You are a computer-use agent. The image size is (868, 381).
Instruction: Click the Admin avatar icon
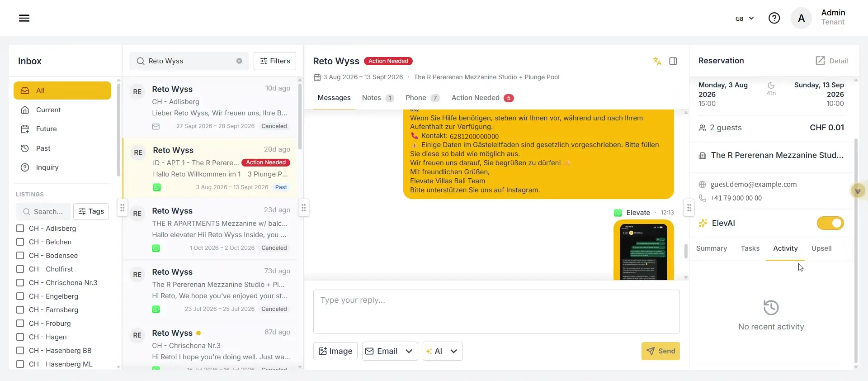(801, 18)
